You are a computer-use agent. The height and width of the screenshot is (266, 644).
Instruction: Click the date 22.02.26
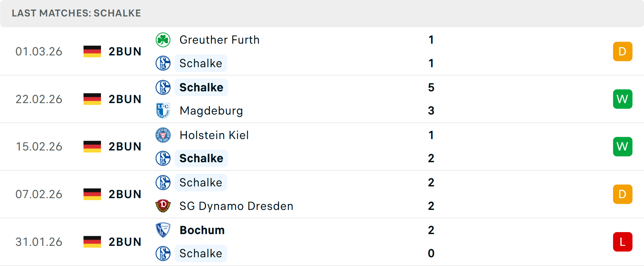click(39, 99)
